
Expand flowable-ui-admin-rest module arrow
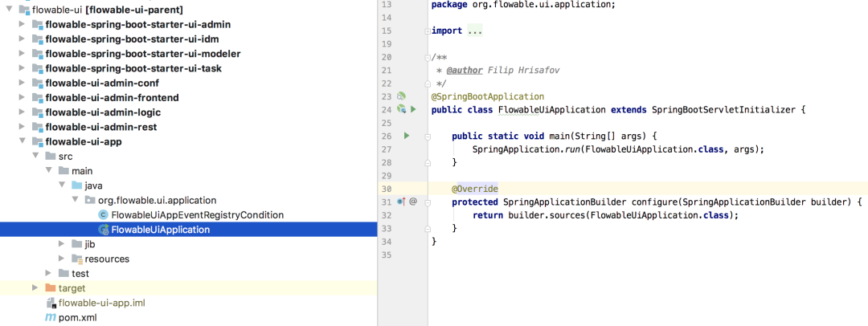22,127
